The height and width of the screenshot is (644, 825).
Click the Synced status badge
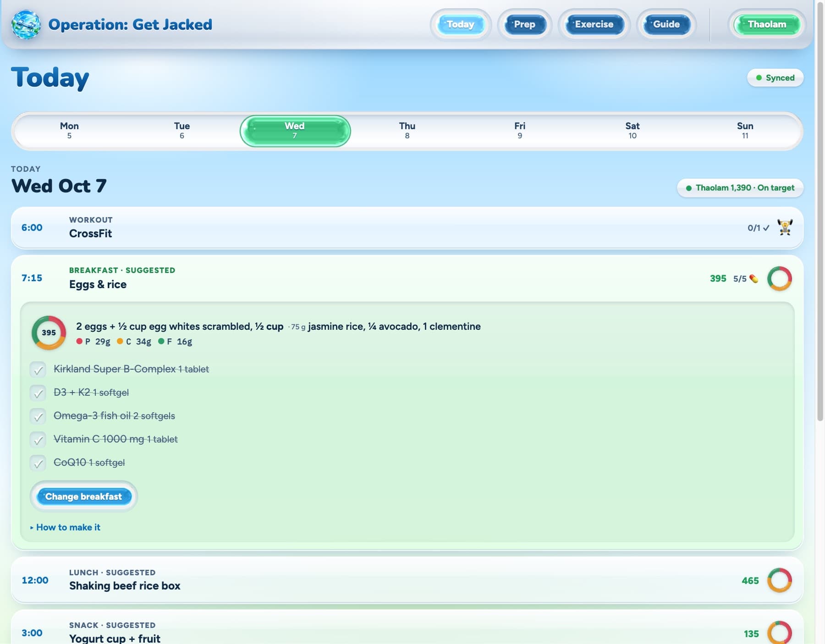click(x=775, y=78)
